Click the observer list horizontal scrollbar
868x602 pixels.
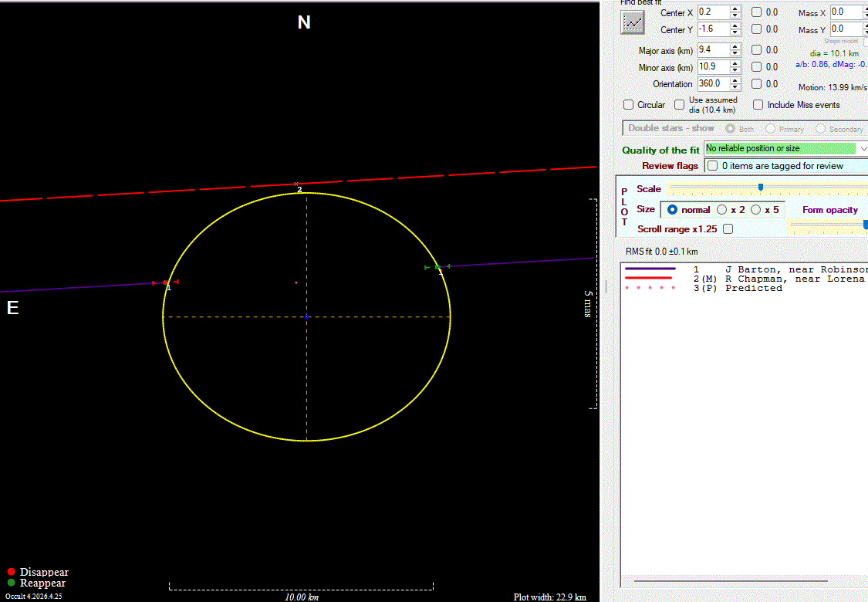click(x=731, y=581)
